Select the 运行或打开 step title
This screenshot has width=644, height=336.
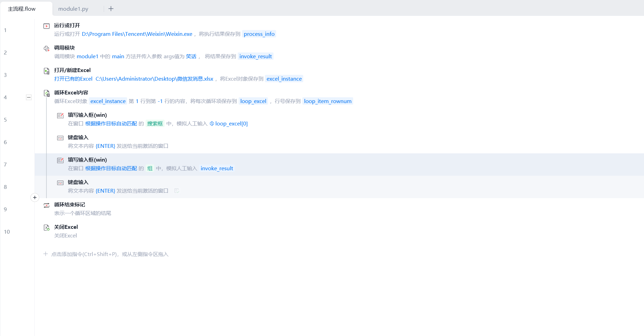pos(67,26)
